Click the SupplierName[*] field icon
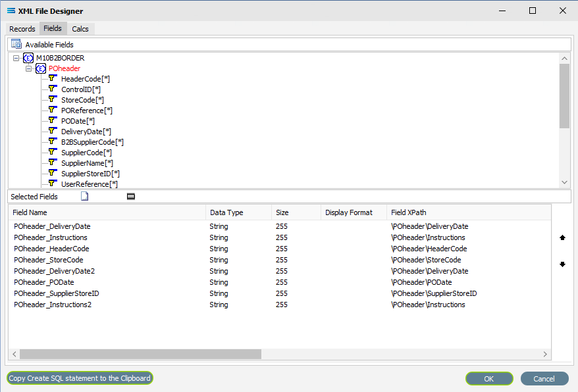 53,162
